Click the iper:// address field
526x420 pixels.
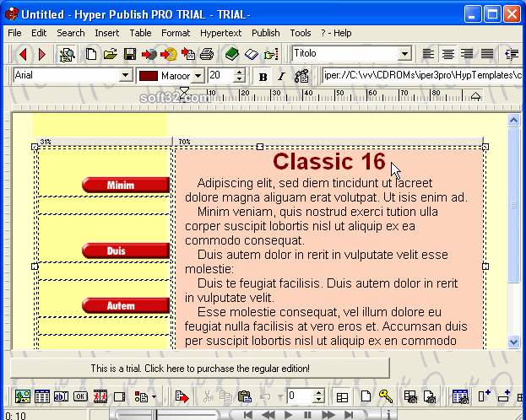click(422, 75)
